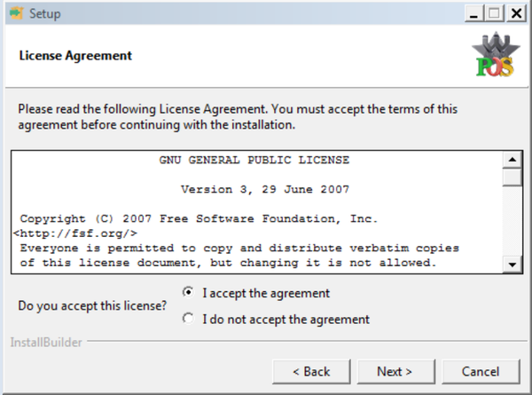Select "I do not accept the agreement"

click(x=188, y=319)
